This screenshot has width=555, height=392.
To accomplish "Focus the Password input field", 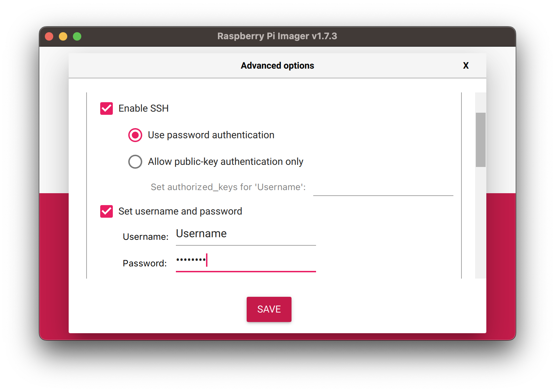I will coord(246,261).
